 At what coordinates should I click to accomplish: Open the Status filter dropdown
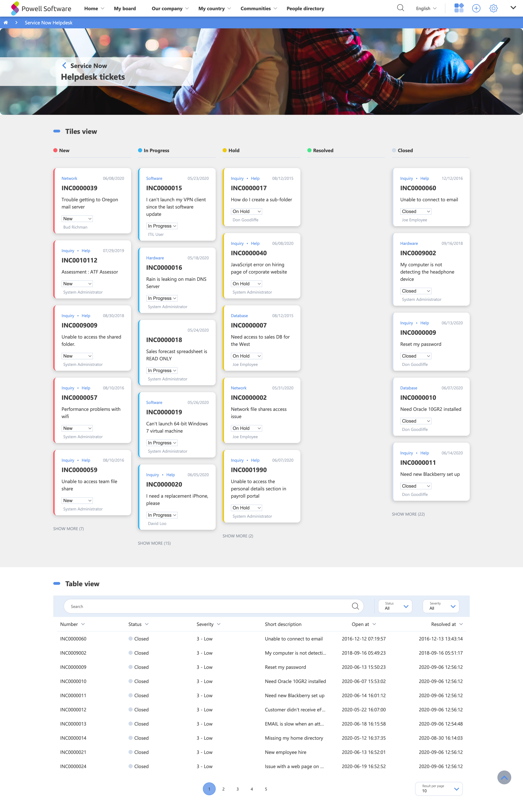(395, 606)
